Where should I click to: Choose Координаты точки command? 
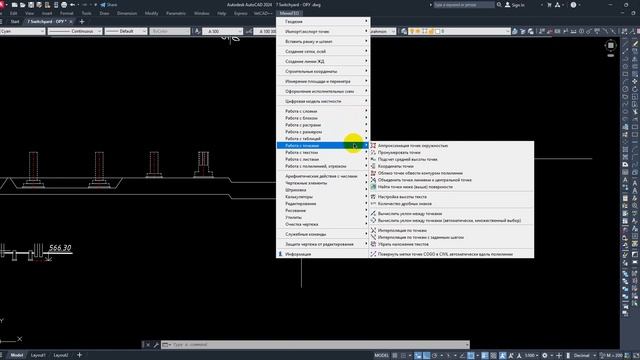click(x=451, y=166)
